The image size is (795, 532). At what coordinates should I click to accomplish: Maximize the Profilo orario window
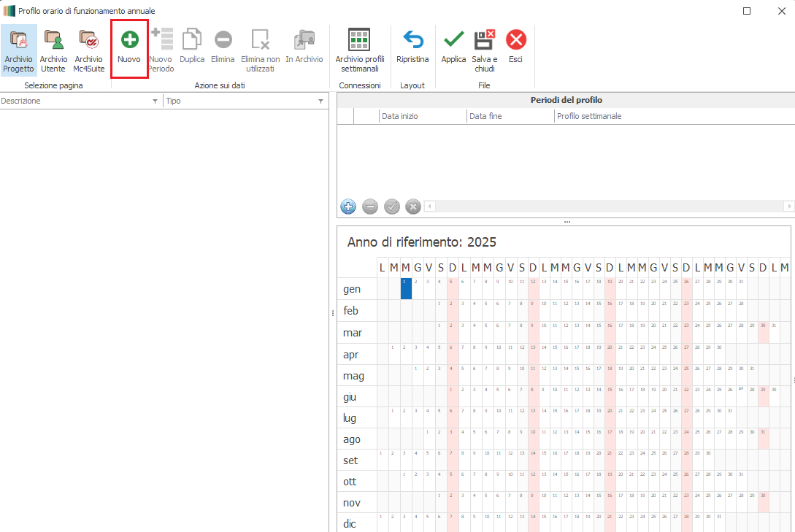(x=747, y=11)
